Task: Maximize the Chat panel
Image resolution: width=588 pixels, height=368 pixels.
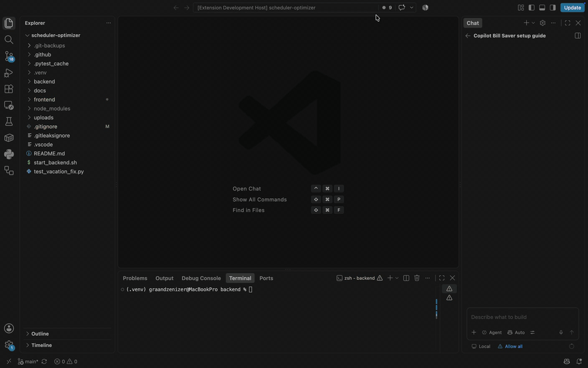Action: click(x=567, y=23)
